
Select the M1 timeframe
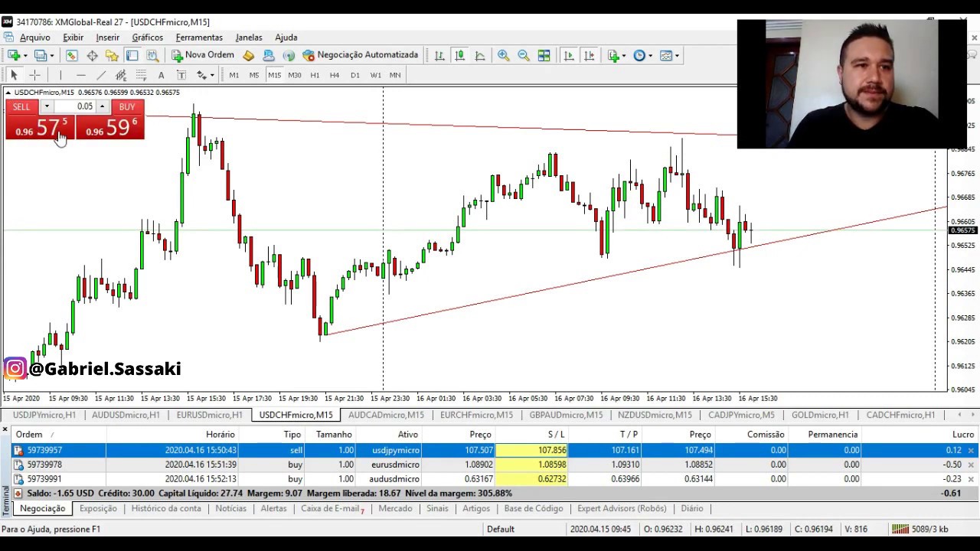click(234, 75)
